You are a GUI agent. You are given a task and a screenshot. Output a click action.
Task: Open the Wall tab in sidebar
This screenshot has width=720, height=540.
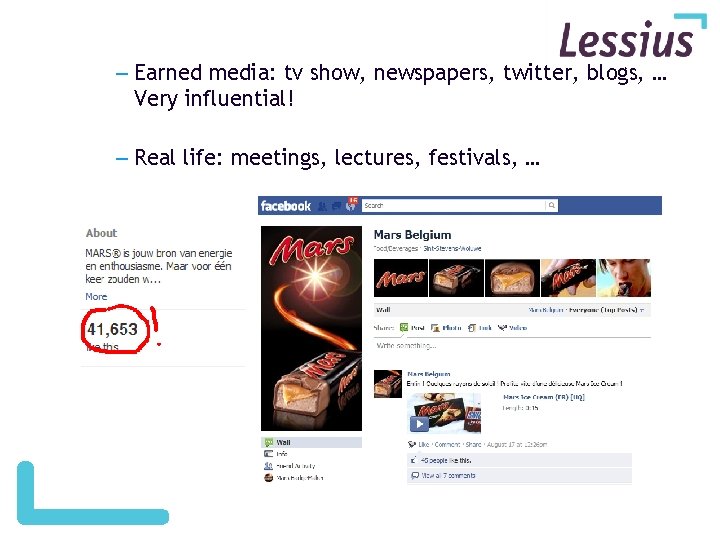(x=311, y=443)
